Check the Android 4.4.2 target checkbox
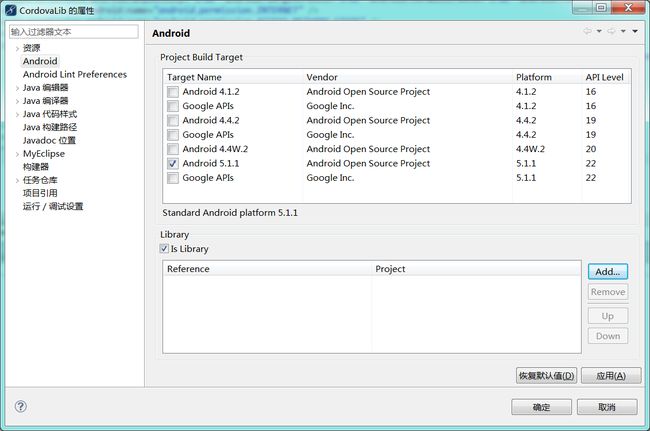Viewport: 650px width, 431px height. pyautogui.click(x=173, y=121)
